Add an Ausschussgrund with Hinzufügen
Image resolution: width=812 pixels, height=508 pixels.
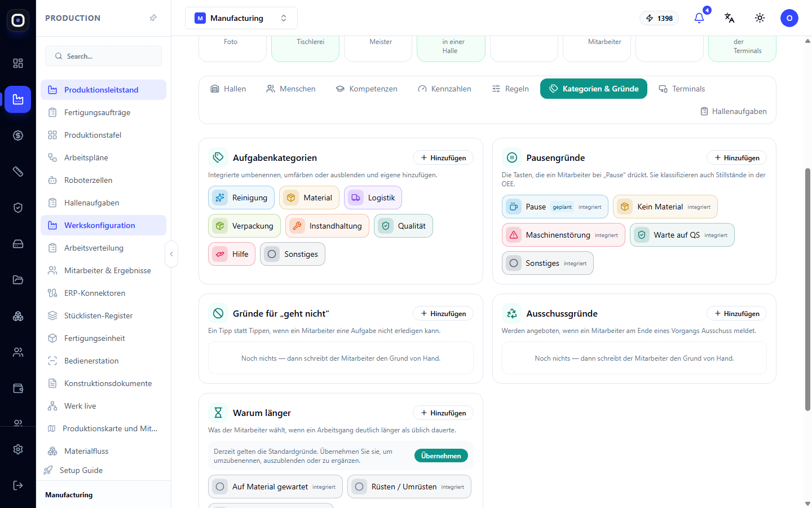point(737,313)
